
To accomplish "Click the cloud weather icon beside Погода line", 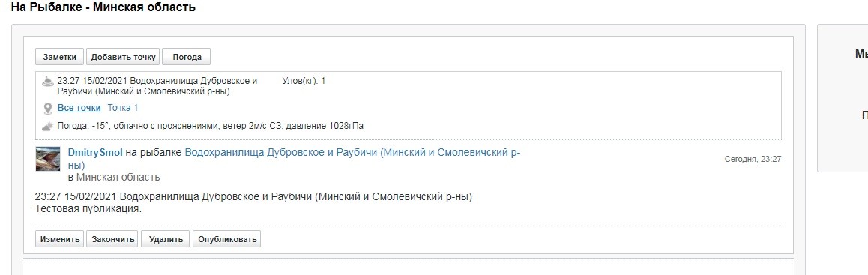I will 48,126.
